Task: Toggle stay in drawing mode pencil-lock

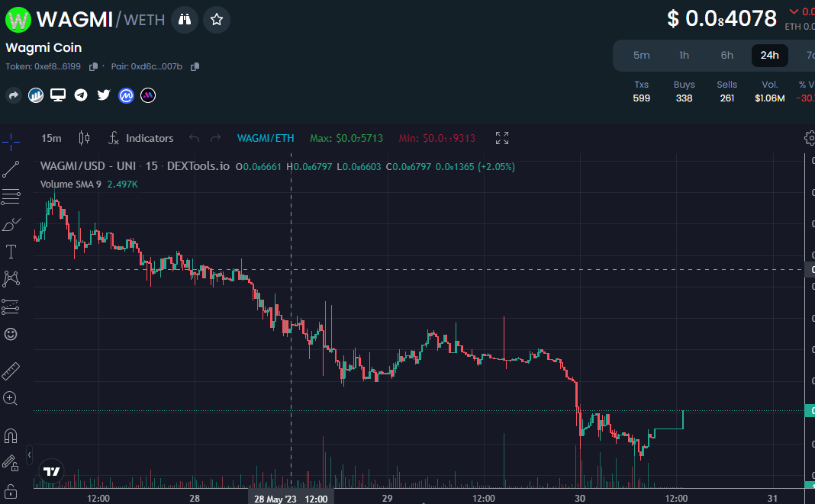Action: click(x=11, y=463)
